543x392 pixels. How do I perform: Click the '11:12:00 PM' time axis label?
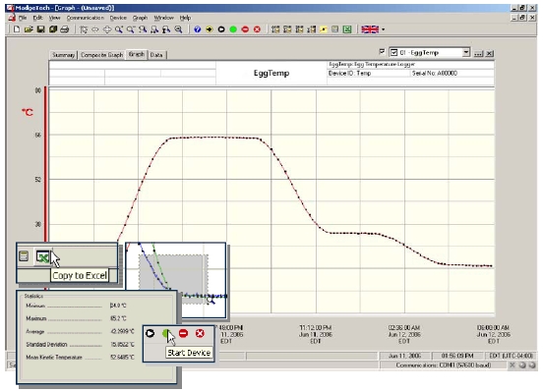(316, 327)
